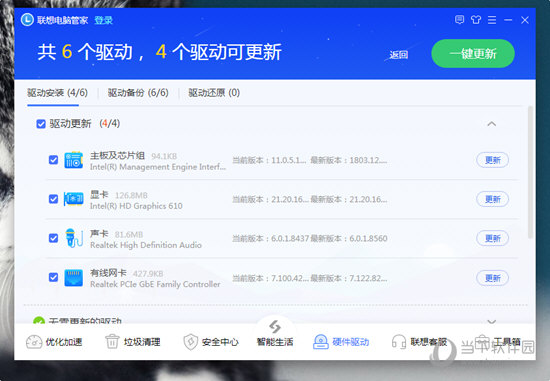Click the 返回 link
This screenshot has width=550, height=381.
coord(398,55)
